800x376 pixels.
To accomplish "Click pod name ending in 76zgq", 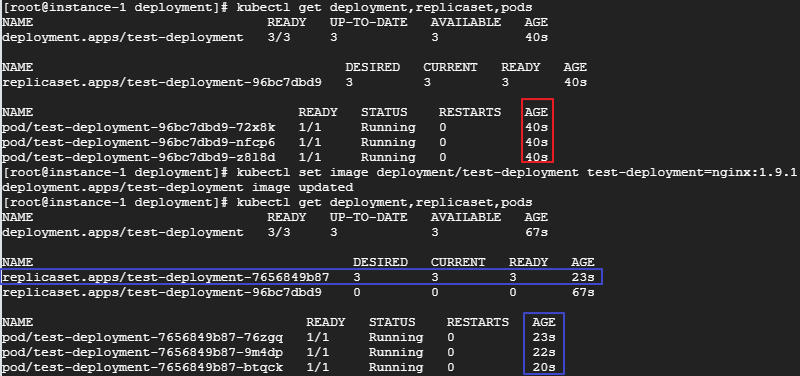I will pos(143,337).
